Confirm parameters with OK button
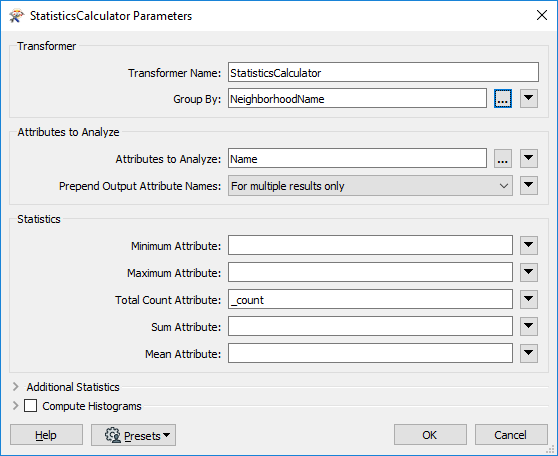The image size is (558, 456). click(430, 435)
